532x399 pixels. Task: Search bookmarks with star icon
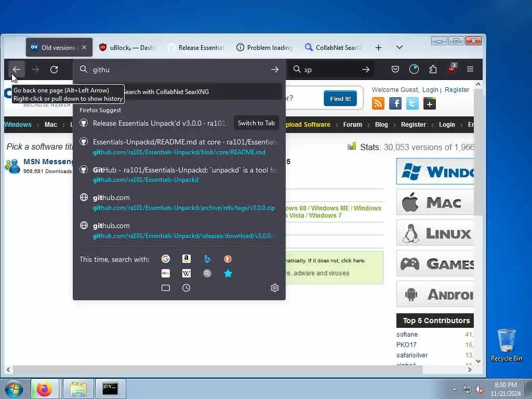pyautogui.click(x=228, y=273)
